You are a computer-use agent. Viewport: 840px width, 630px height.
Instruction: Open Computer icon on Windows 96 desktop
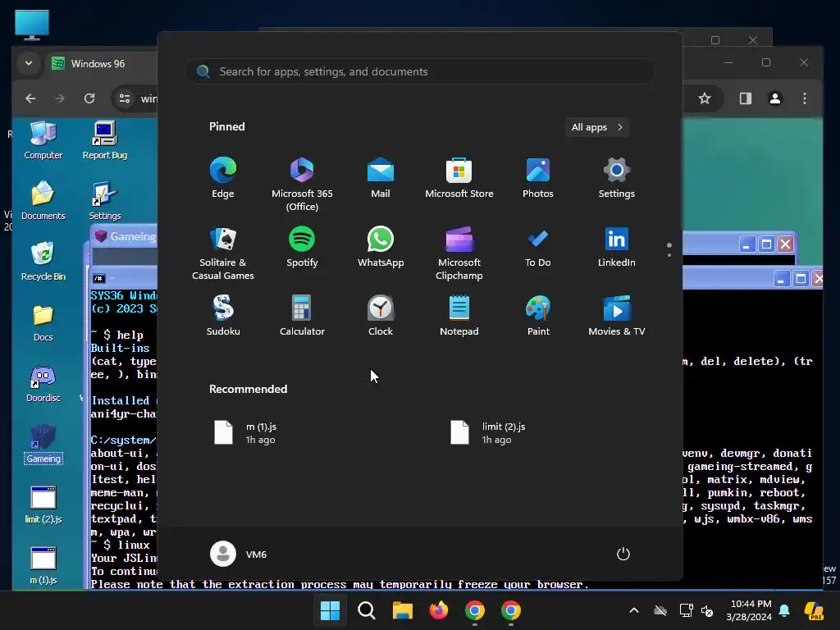43,140
